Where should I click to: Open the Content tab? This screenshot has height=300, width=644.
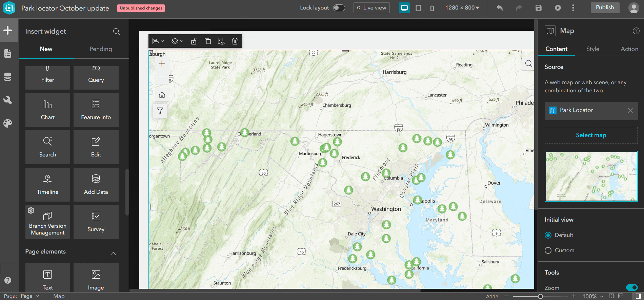point(556,49)
